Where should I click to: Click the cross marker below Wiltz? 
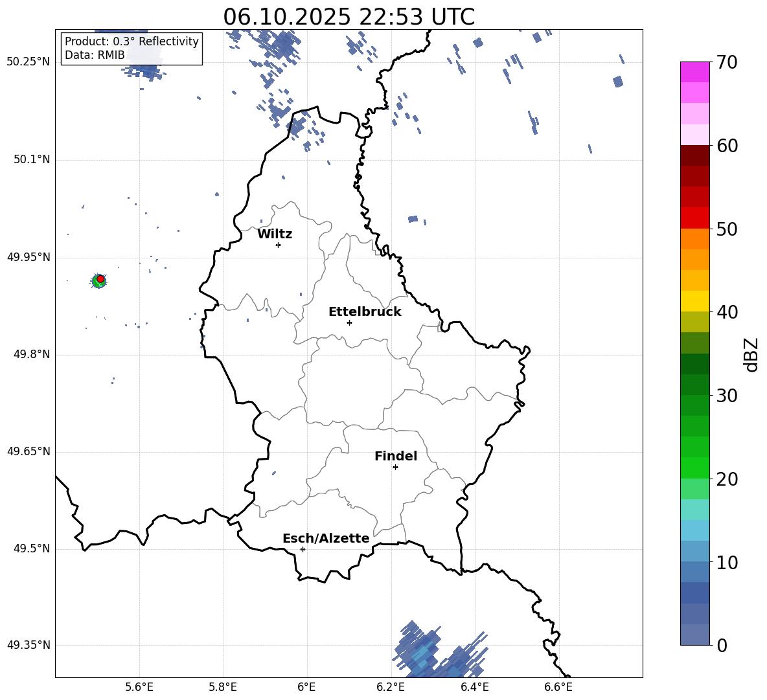click(x=278, y=245)
